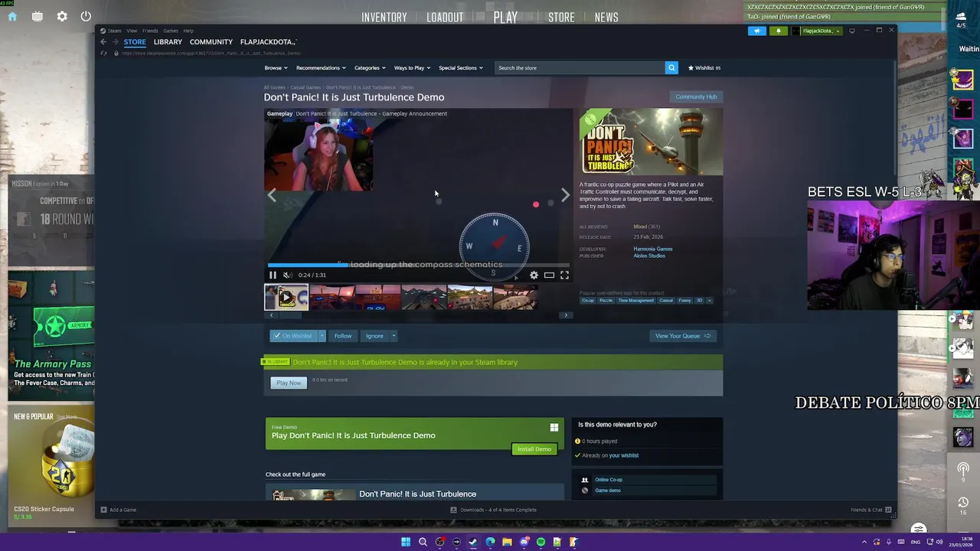Viewport: 980px width, 551px height.
Task: Open the Time Management tag
Action: [636, 301]
